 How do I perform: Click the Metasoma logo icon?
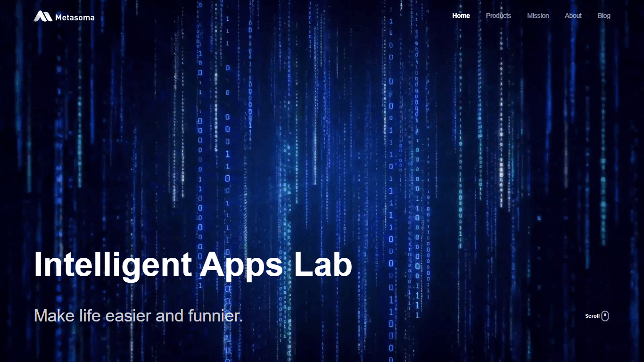tap(43, 16)
